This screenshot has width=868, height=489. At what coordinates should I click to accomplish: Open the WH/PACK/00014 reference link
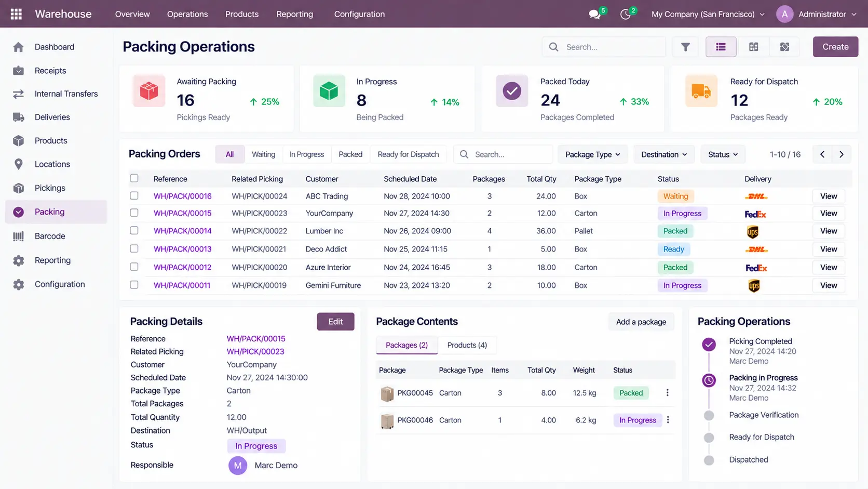point(183,231)
